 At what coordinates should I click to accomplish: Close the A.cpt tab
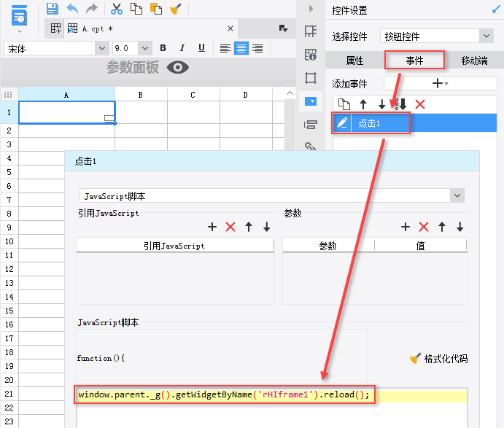click(x=230, y=28)
